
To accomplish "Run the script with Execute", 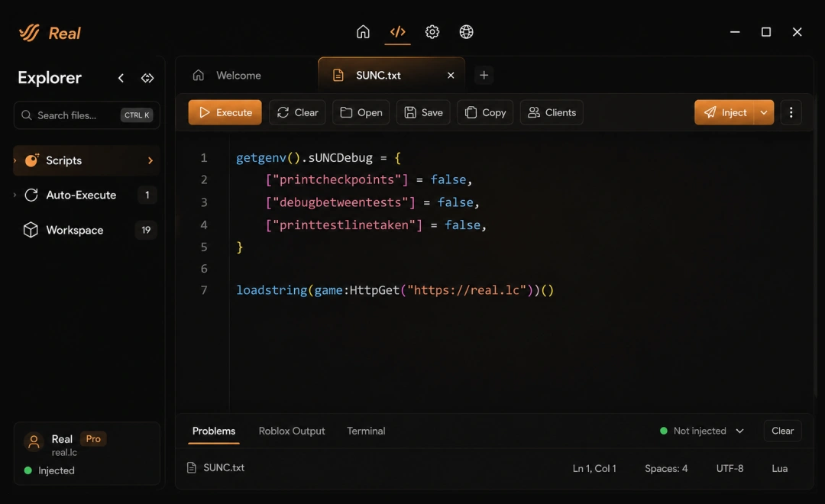I will (225, 112).
